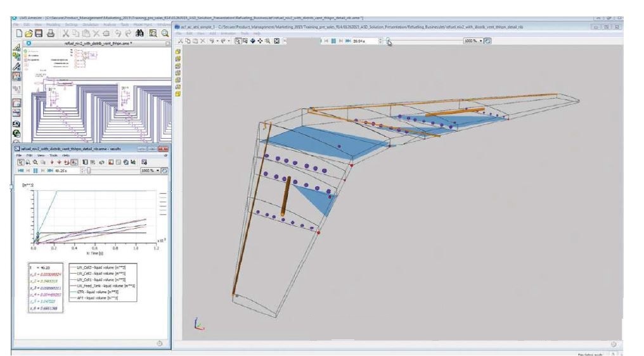This screenshot has width=644, height=356.
Task: Open the 1000 % speed dropdown in plot window
Action: 150,170
